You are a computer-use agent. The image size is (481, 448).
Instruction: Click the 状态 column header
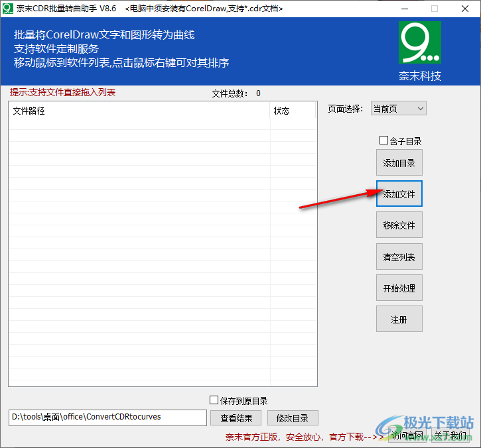[x=293, y=111]
